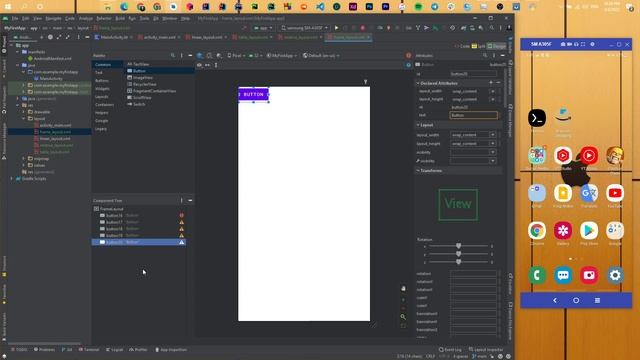Viewport: 640px width, 360px height.
Task: Add a declared attribute with plus icon
Action: [491, 83]
